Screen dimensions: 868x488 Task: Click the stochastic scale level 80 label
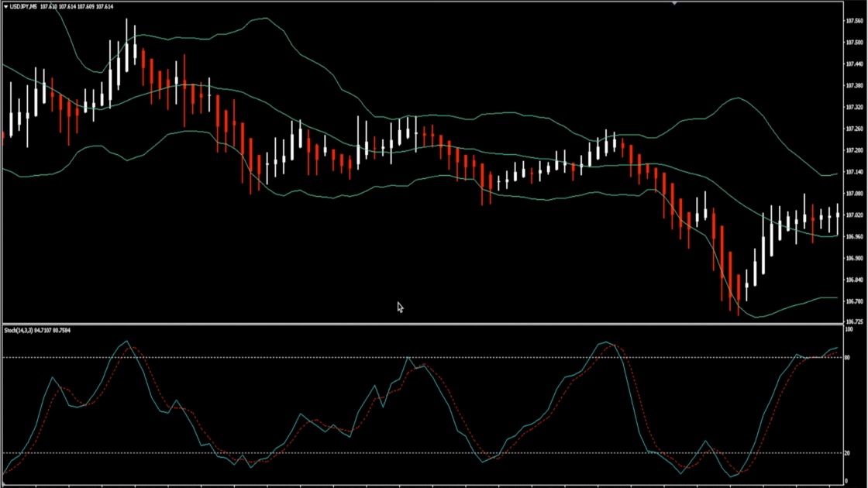[848, 358]
